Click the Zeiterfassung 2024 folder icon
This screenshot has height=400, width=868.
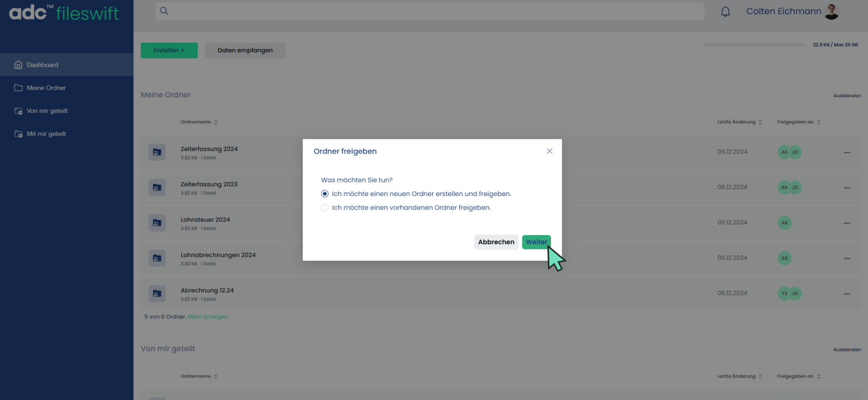157,152
